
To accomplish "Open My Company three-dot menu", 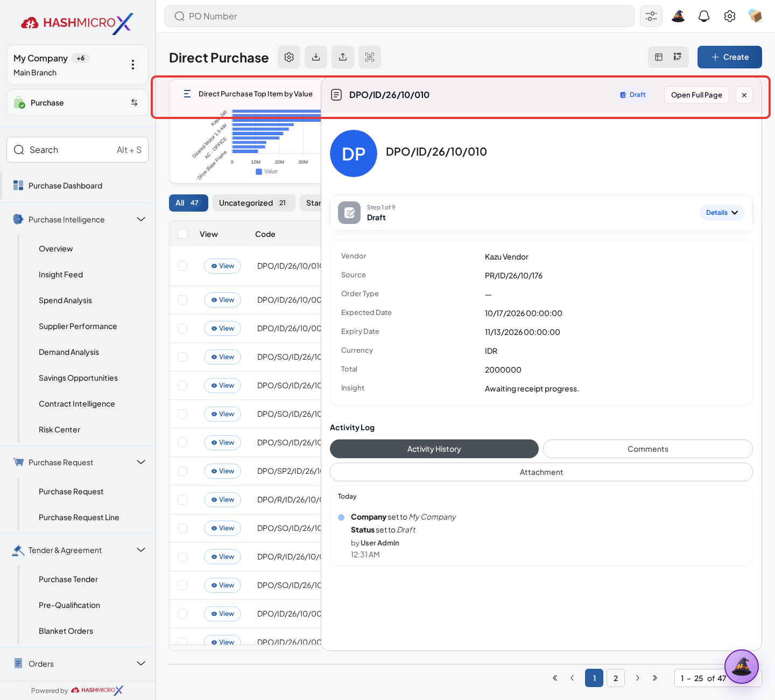I will click(x=133, y=65).
